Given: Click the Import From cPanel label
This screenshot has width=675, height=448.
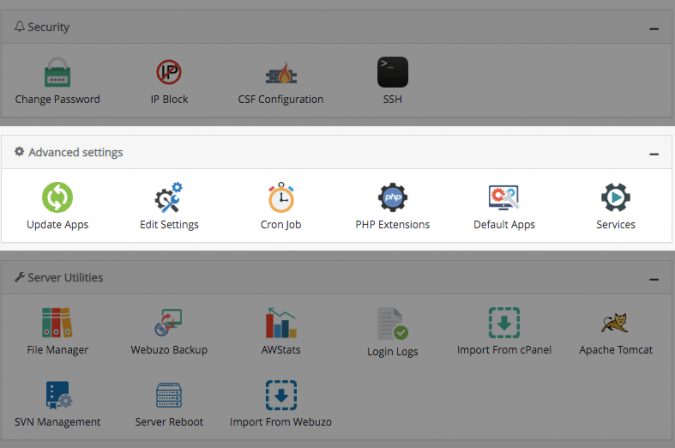Looking at the screenshot, I should tap(504, 350).
